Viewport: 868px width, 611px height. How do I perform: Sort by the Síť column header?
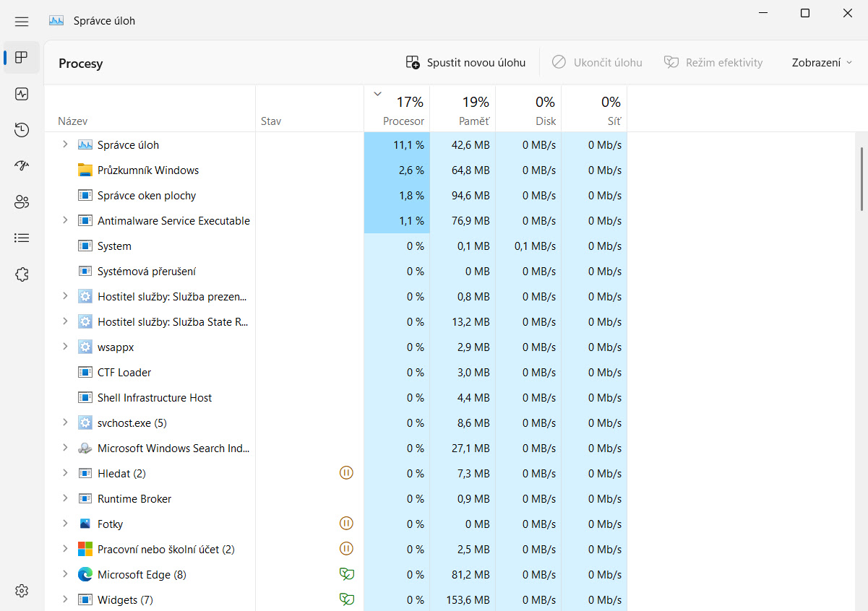594,109
